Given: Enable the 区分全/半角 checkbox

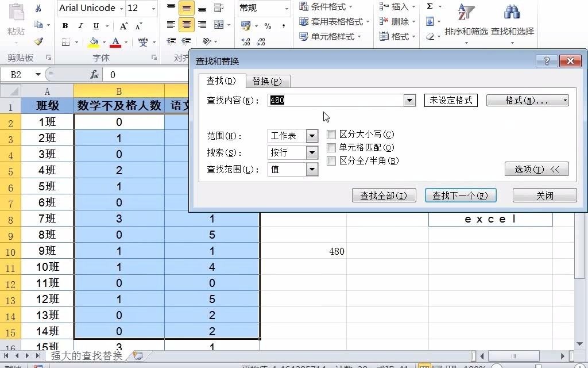Looking at the screenshot, I should 331,162.
